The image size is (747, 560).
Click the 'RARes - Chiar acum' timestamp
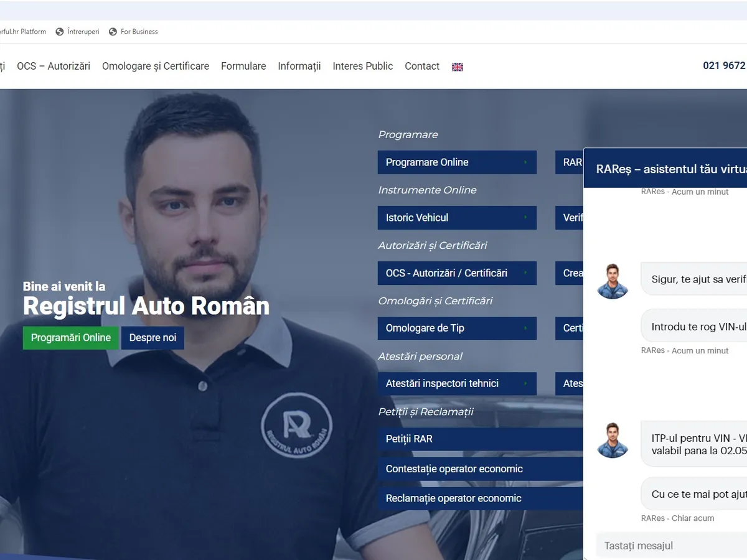click(678, 518)
